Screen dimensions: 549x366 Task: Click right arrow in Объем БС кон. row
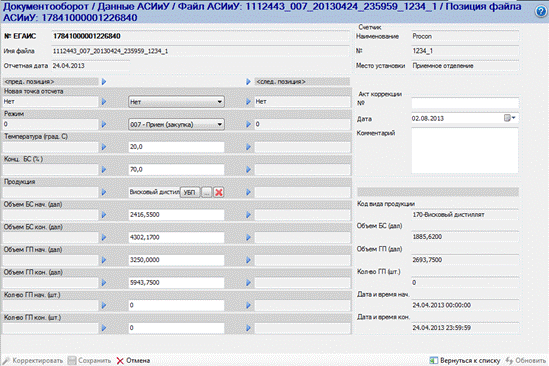pyautogui.click(x=248, y=237)
